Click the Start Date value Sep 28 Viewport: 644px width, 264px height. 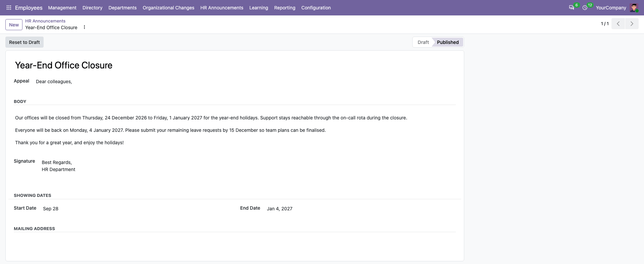(51, 209)
